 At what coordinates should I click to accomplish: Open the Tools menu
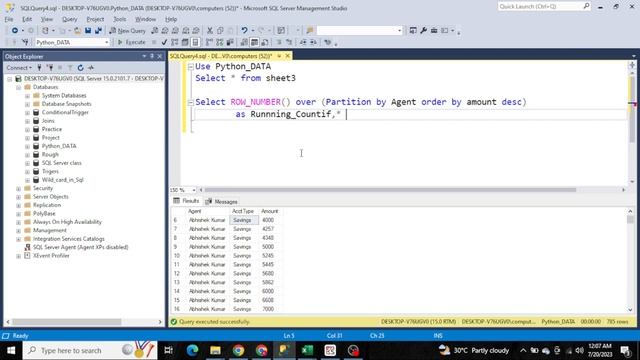120,19
